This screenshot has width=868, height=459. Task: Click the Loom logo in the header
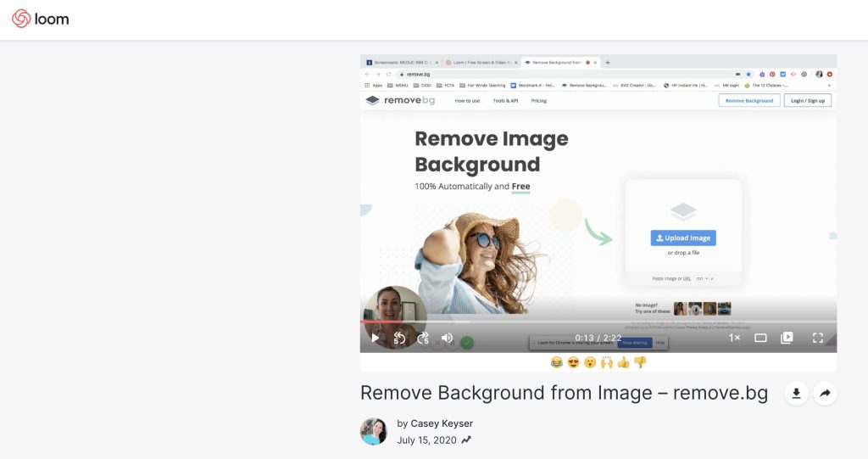pyautogui.click(x=41, y=19)
